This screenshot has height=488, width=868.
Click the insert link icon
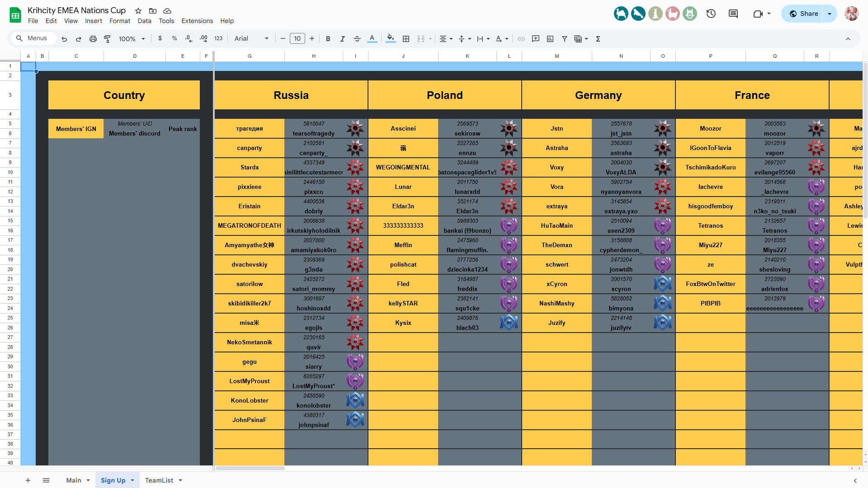coord(521,39)
